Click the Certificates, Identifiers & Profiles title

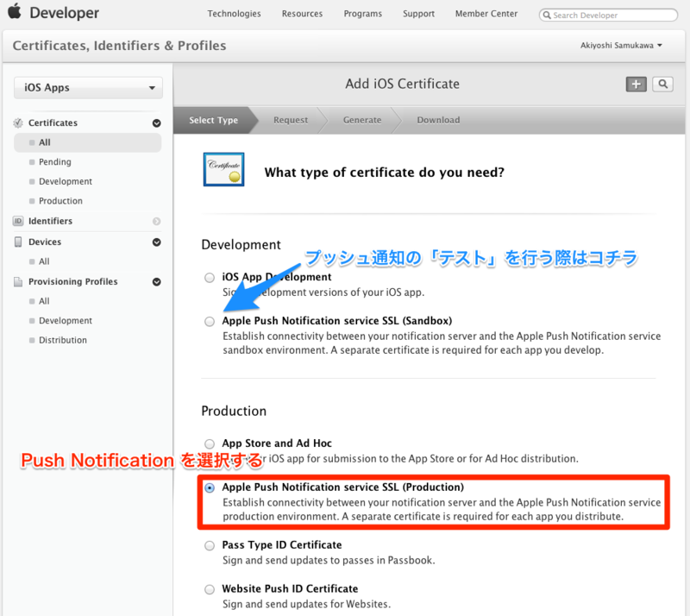119,46
